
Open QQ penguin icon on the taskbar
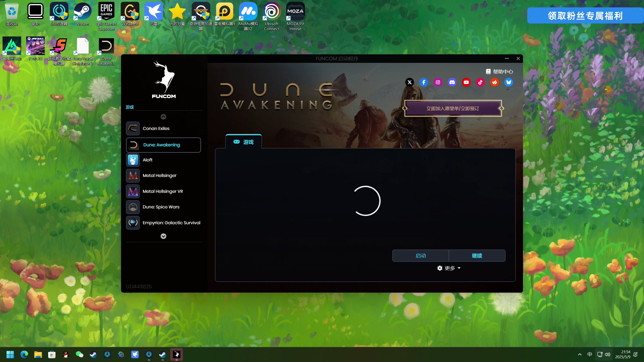click(x=66, y=354)
